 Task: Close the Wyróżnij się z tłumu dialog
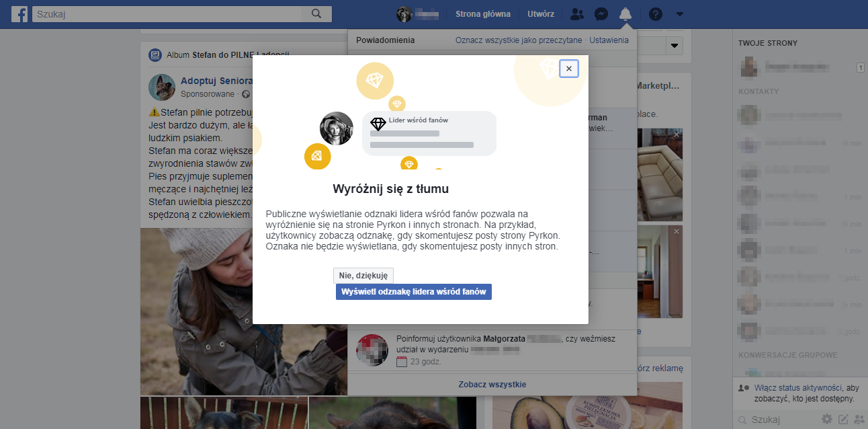pos(569,69)
